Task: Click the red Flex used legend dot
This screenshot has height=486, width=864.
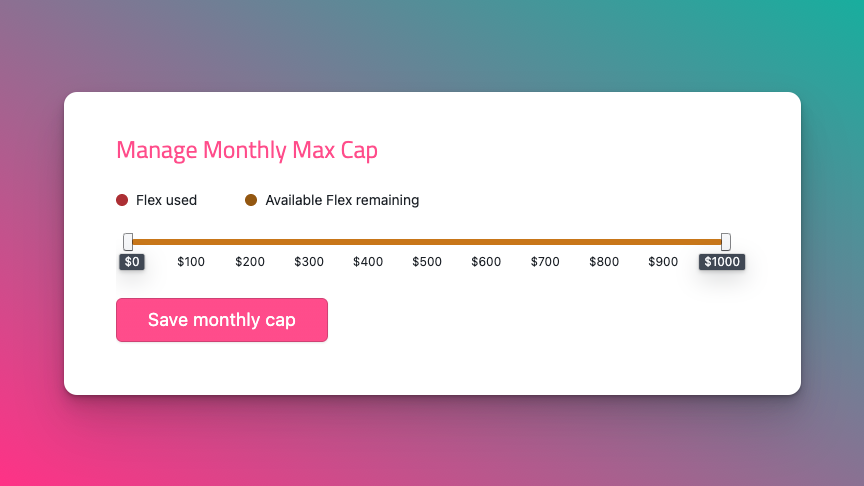Action: tap(122, 200)
